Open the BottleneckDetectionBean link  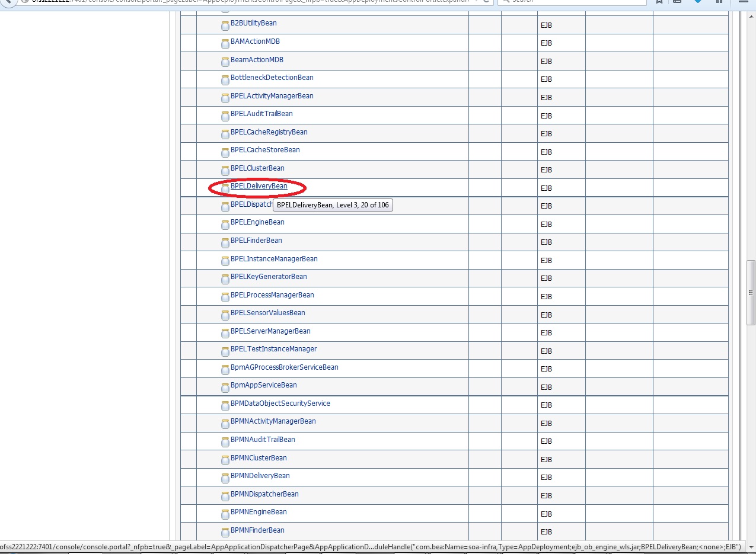(272, 78)
